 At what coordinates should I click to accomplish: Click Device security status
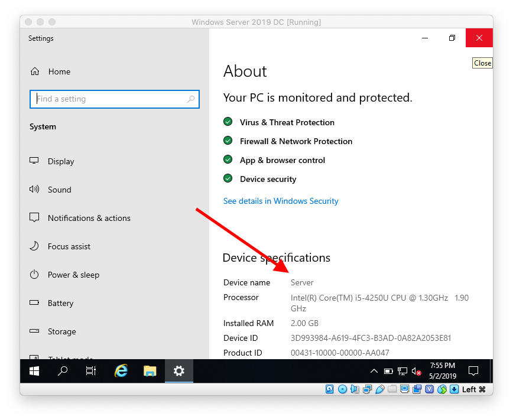268,179
